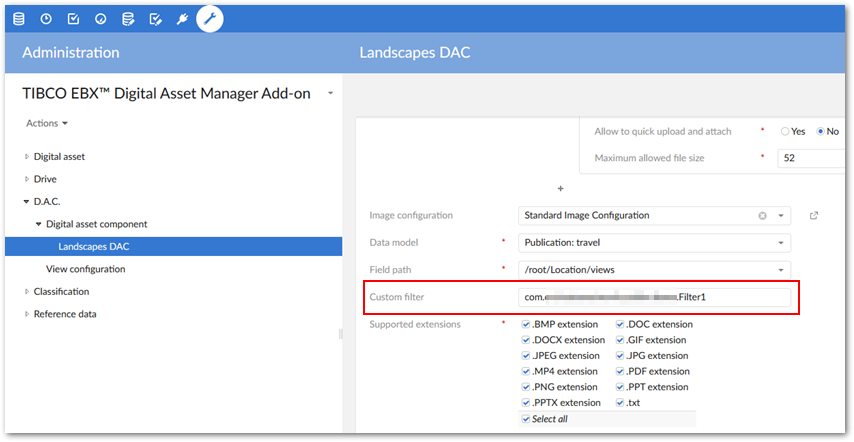Open the database (dataspaces) icon in top bar

[x=19, y=20]
